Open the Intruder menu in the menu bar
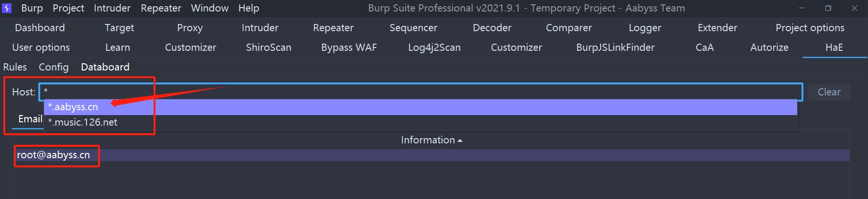868x199 pixels. click(x=112, y=8)
